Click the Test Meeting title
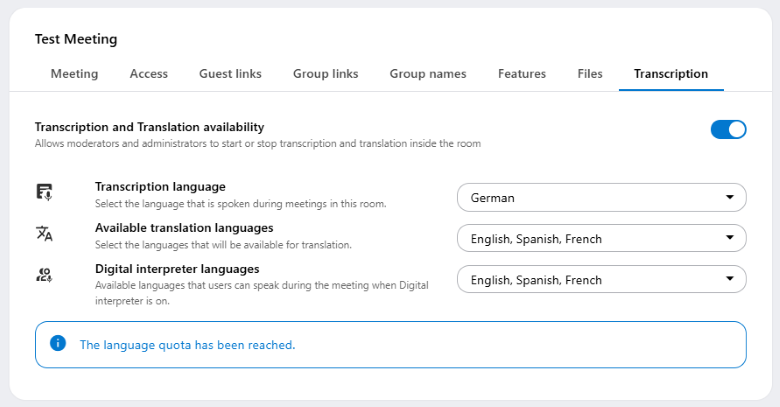 point(76,39)
